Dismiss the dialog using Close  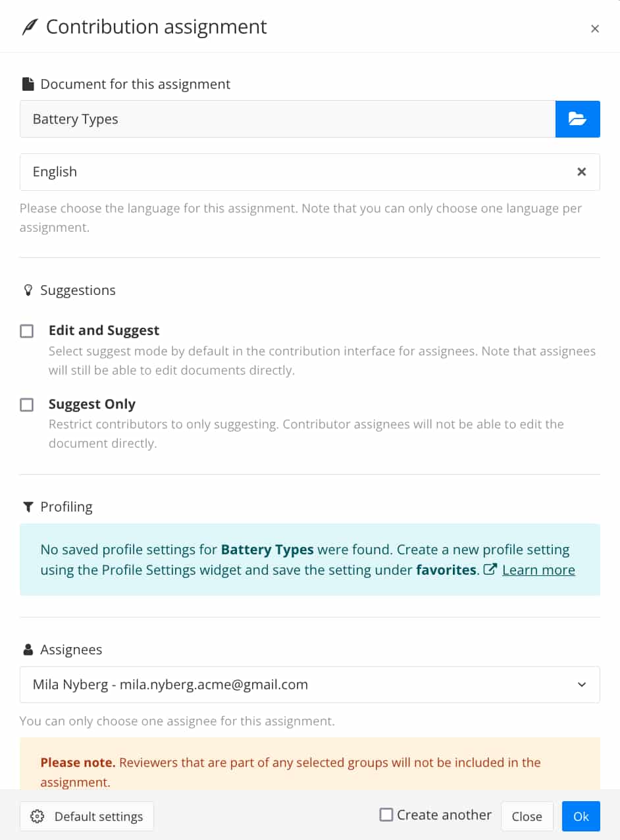527,816
